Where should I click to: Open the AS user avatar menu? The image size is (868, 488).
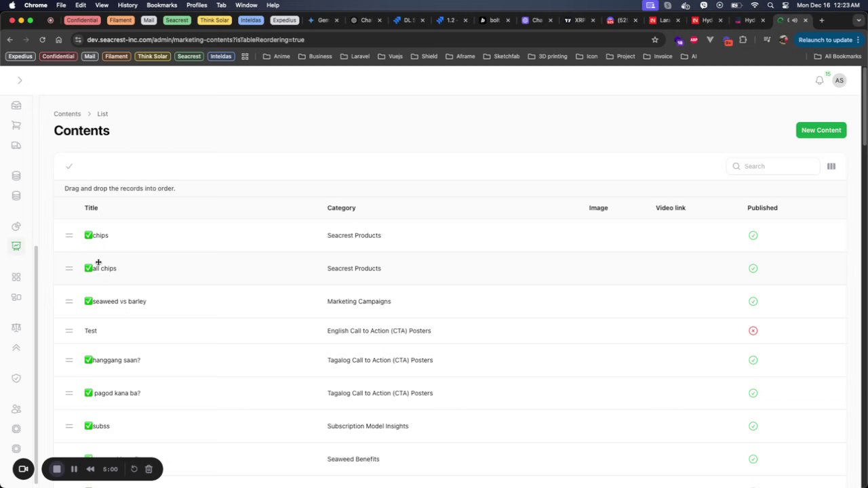coord(840,81)
